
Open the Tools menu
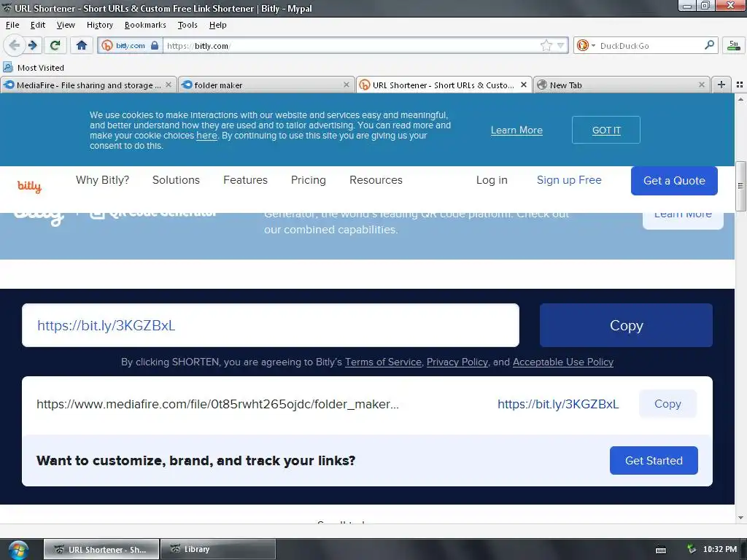point(187,25)
